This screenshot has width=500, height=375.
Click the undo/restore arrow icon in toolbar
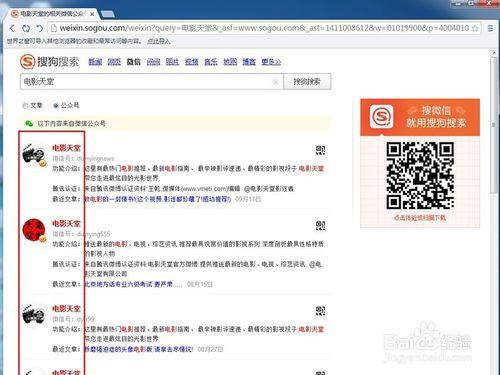tap(39, 28)
